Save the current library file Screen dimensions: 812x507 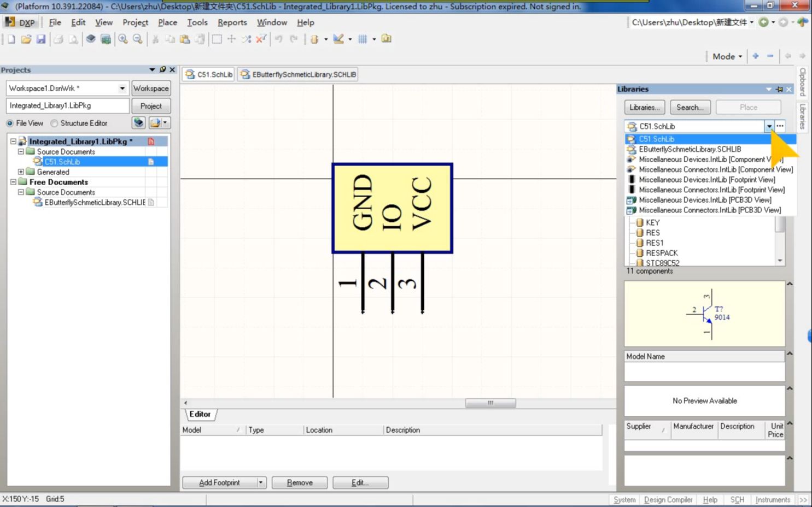coord(41,39)
